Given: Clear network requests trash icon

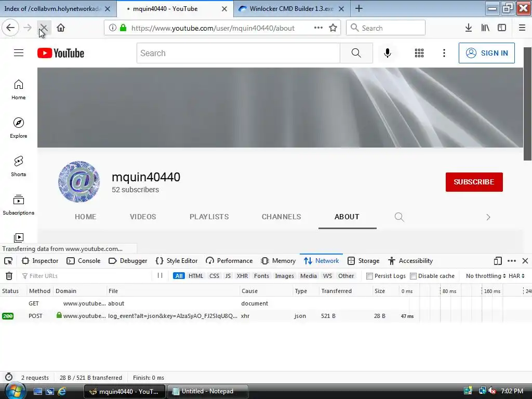Looking at the screenshot, I should 9,276.
